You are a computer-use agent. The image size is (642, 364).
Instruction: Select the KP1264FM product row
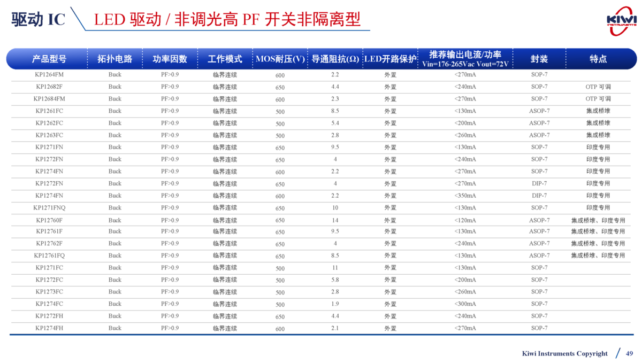click(49, 74)
